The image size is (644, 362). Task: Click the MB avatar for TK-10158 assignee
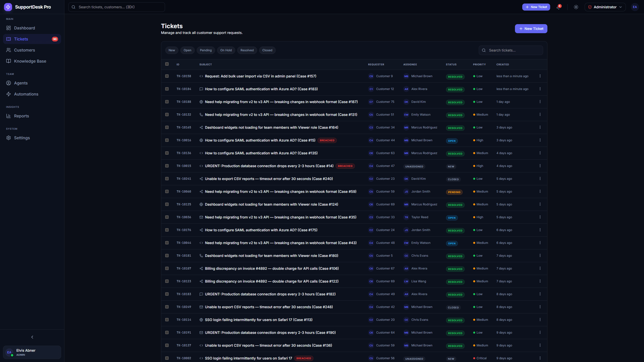pyautogui.click(x=406, y=76)
